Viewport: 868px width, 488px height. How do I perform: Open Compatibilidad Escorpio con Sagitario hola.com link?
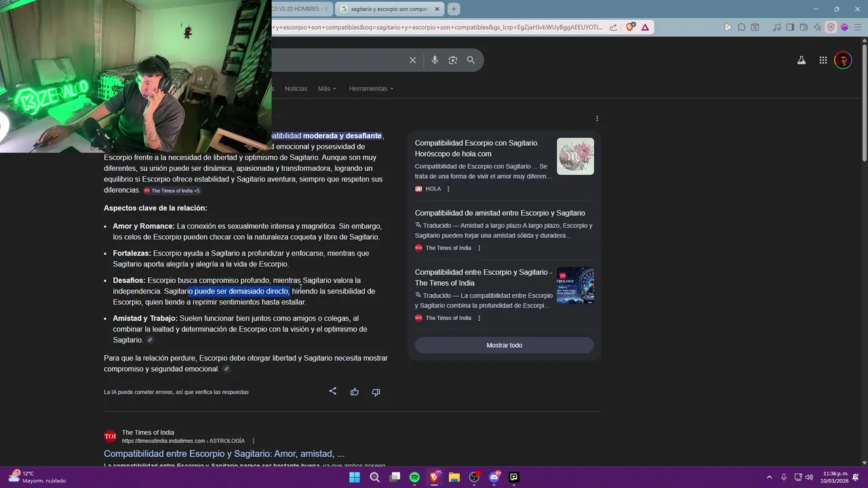pyautogui.click(x=477, y=148)
